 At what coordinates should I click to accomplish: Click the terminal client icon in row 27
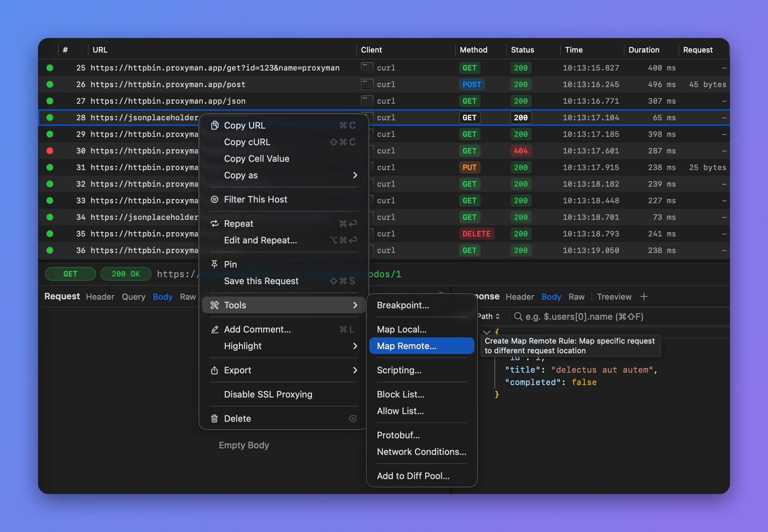point(367,101)
